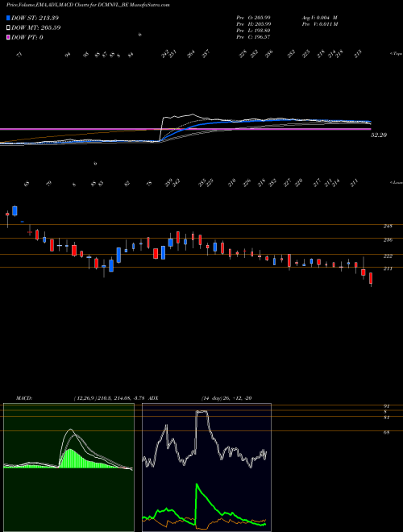Click the ADX label above the indicator panel
The image size is (403, 532).
[x=153, y=398]
